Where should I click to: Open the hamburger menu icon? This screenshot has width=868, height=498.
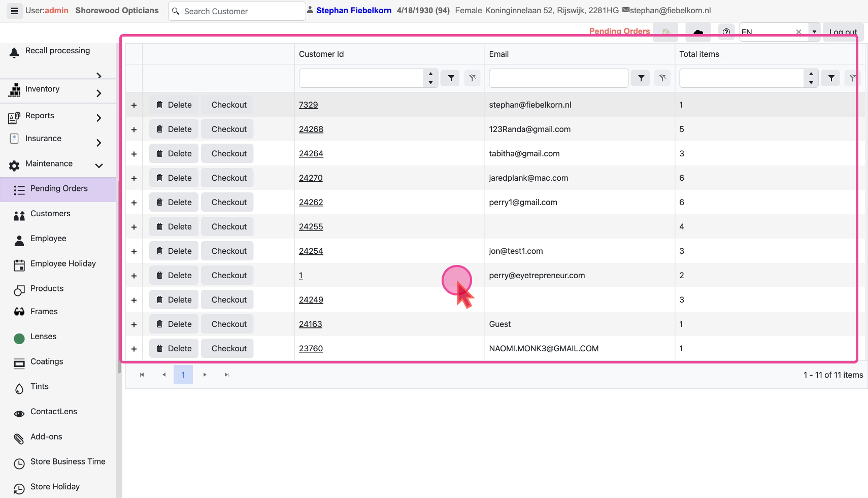(x=15, y=11)
